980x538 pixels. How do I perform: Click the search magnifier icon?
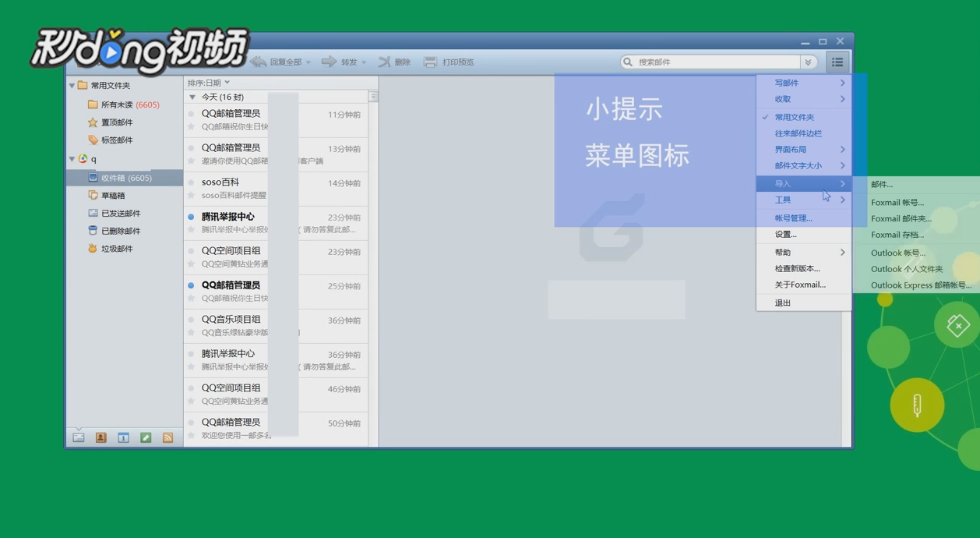click(x=626, y=61)
